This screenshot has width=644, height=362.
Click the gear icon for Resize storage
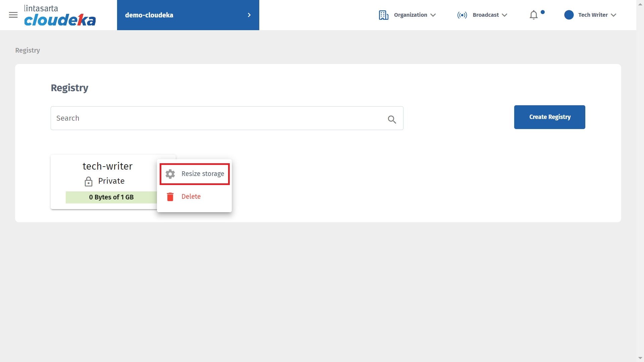170,174
